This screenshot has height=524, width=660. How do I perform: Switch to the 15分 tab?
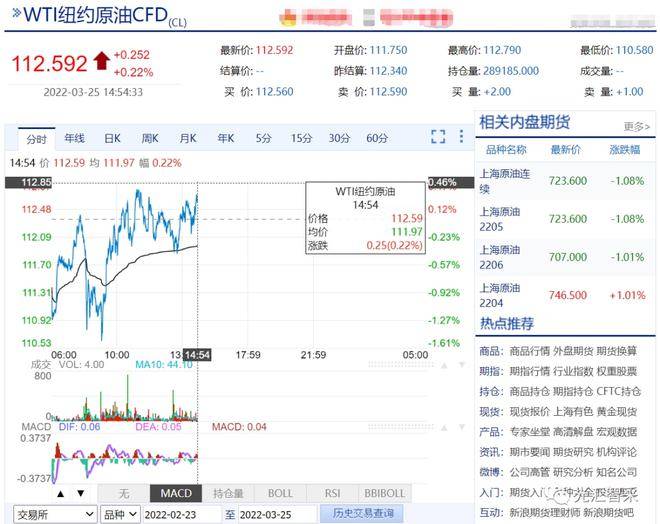(301, 138)
